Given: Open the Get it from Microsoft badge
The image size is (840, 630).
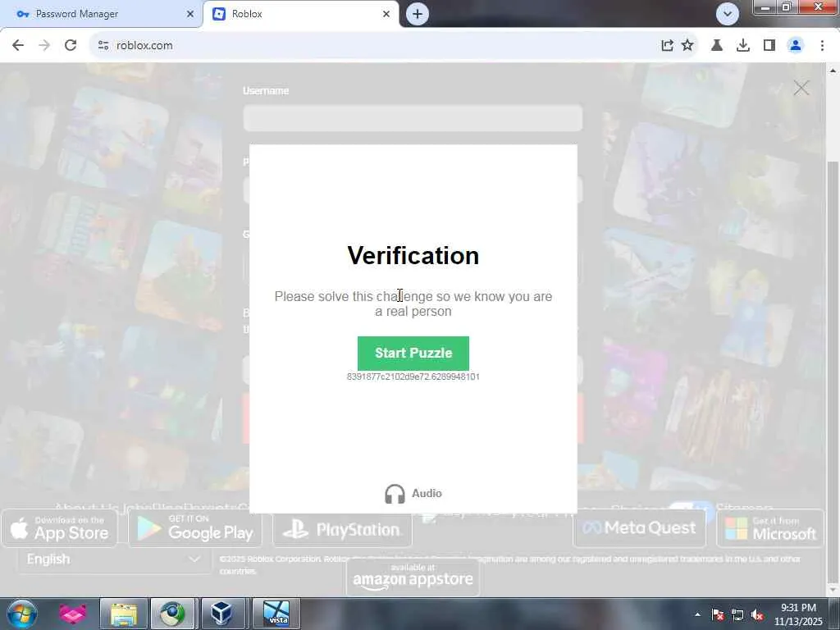Looking at the screenshot, I should tap(769, 528).
